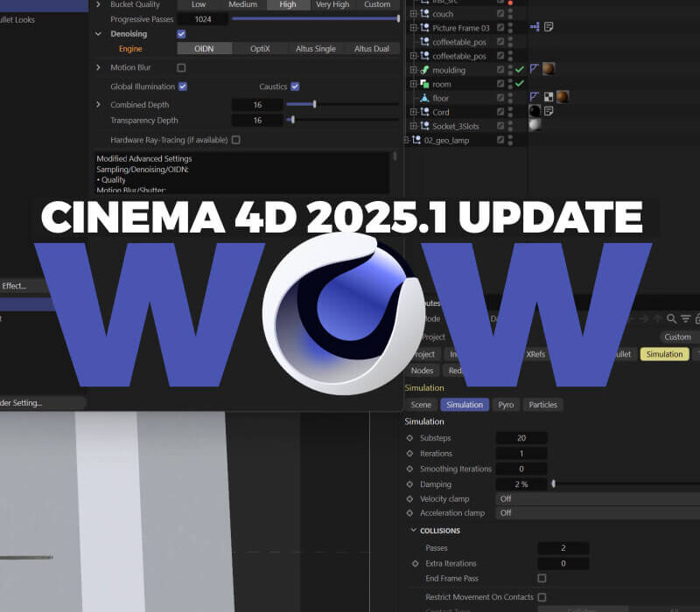700x612 pixels.
Task: Open the XRefs tab
Action: point(535,354)
